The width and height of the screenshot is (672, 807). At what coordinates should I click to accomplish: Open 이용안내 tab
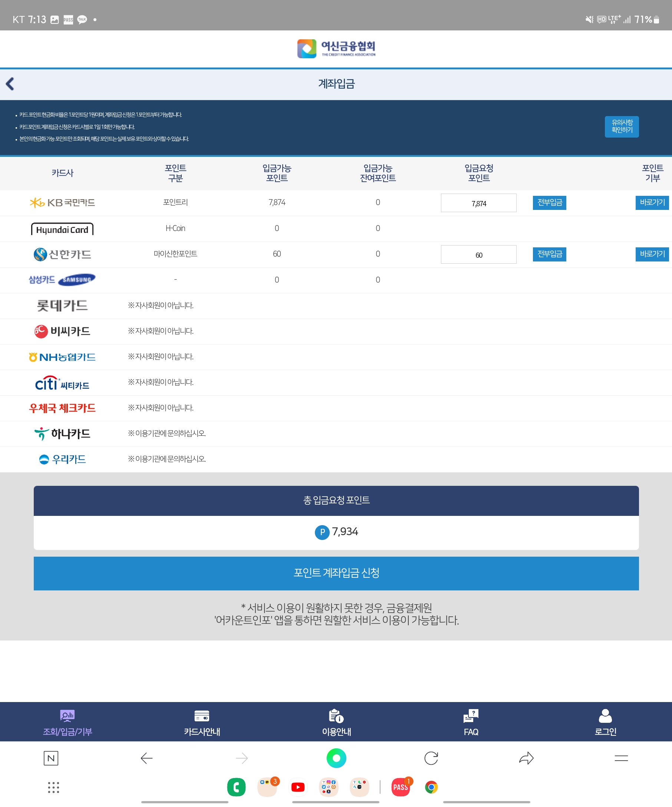pos(336,722)
